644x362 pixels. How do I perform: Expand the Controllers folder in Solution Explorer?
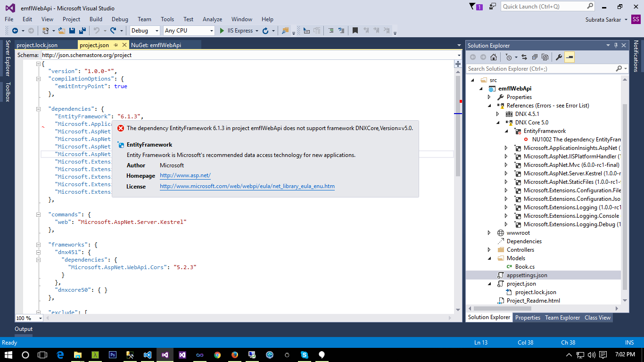[489, 250]
